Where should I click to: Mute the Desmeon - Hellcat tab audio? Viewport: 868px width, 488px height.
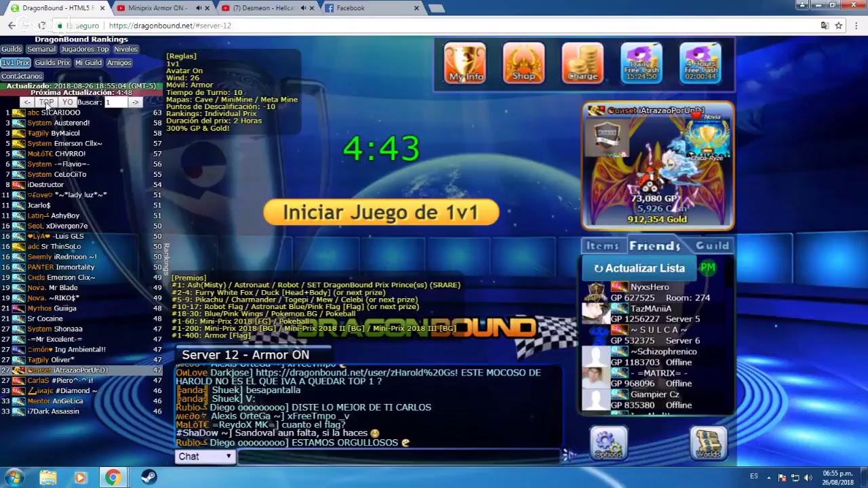(303, 8)
